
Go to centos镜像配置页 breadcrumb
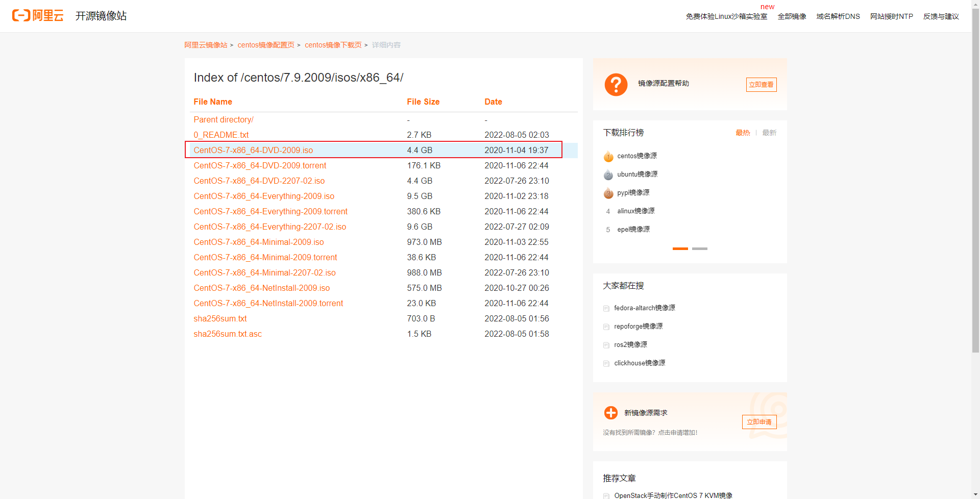pyautogui.click(x=266, y=45)
